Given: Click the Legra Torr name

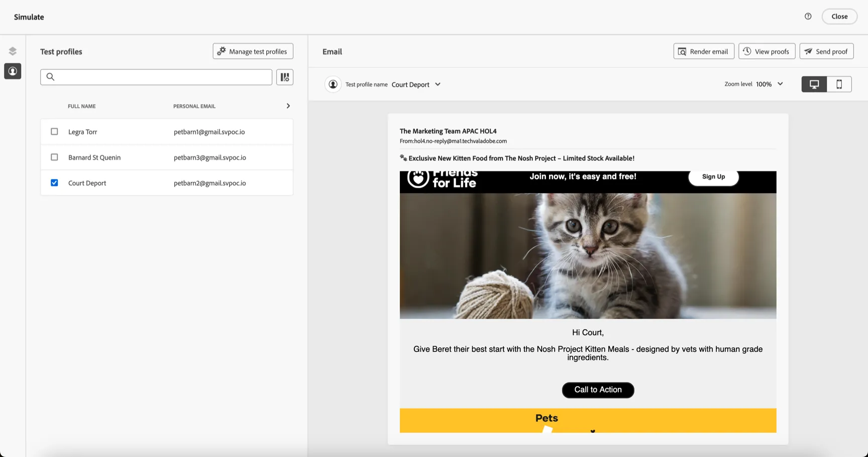Looking at the screenshot, I should tap(82, 132).
